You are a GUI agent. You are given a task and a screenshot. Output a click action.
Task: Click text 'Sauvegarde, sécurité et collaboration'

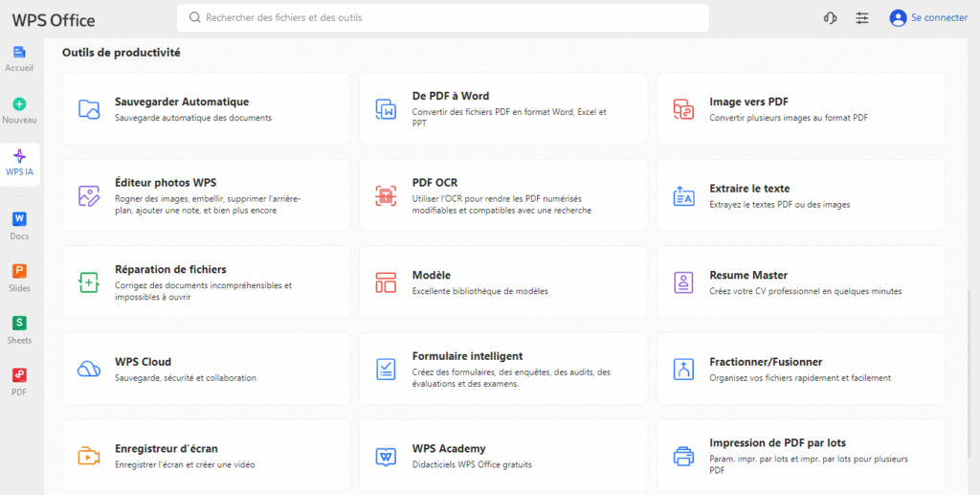point(186,378)
